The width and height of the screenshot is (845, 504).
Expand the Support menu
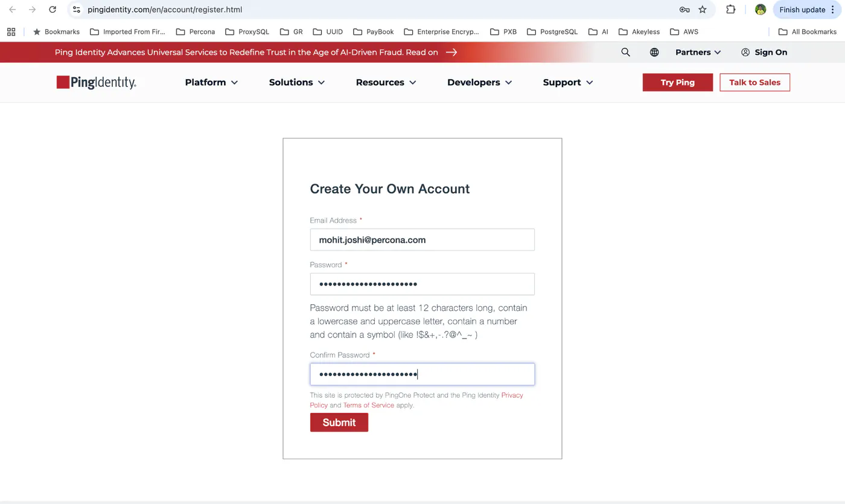coord(568,83)
